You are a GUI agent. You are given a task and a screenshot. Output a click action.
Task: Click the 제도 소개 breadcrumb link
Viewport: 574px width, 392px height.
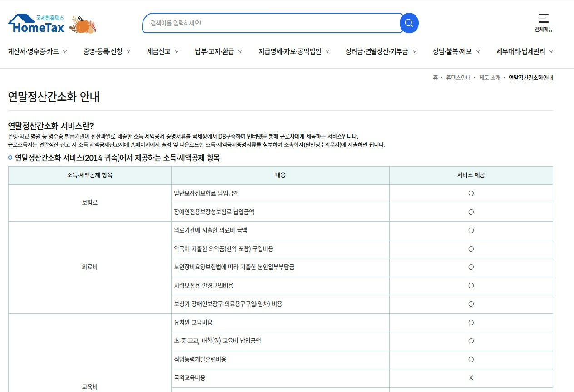(x=490, y=78)
